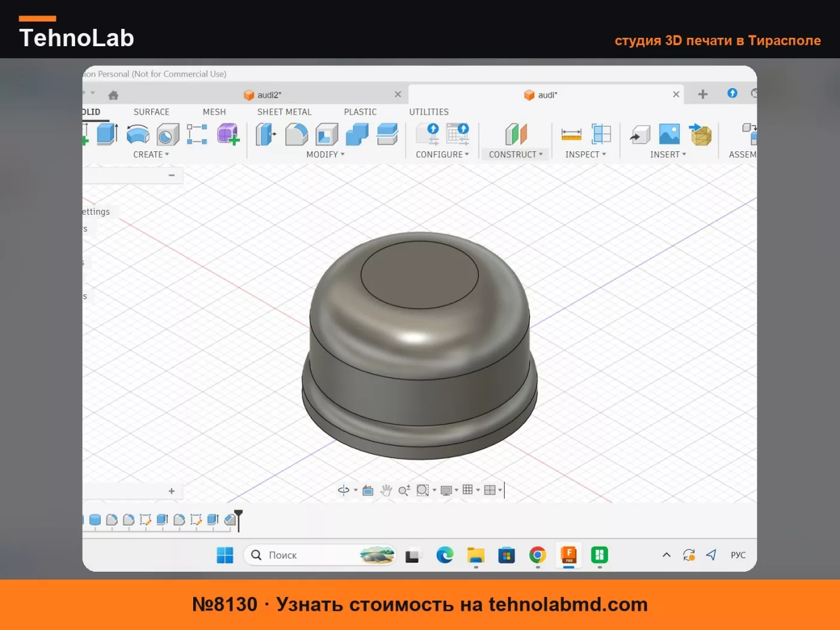This screenshot has width=840, height=630.
Task: Expand the MODIFY dropdown
Action: coord(325,154)
